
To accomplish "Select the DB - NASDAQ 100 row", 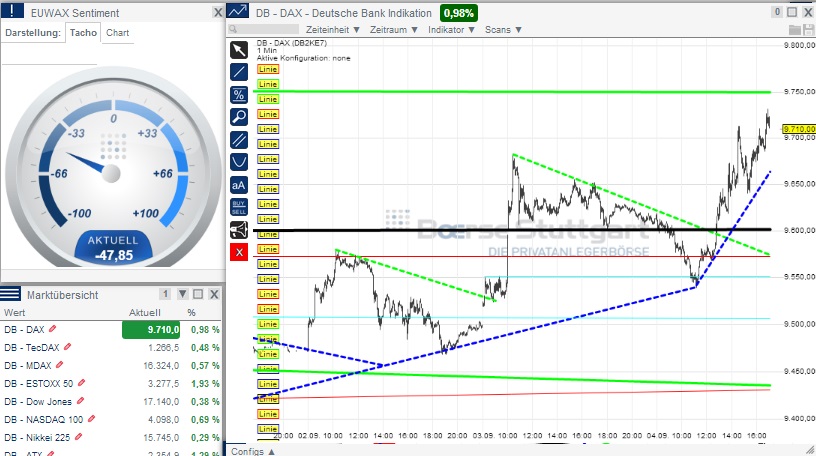I will pyautogui.click(x=111, y=419).
